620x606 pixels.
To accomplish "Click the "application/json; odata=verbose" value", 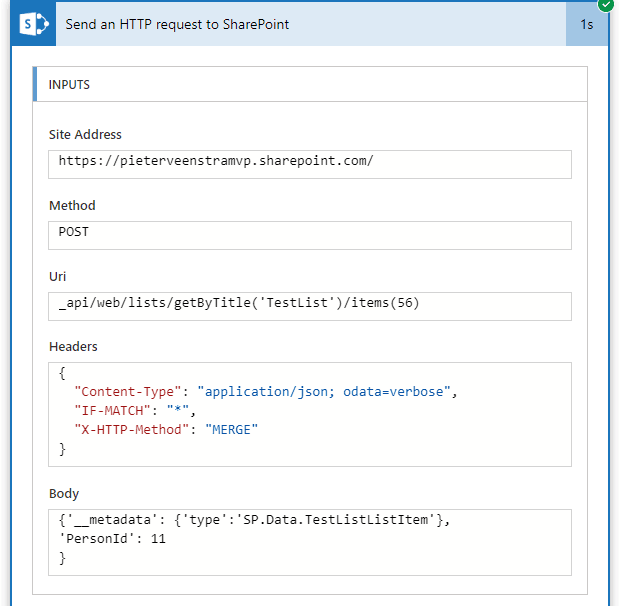I will 323,391.
